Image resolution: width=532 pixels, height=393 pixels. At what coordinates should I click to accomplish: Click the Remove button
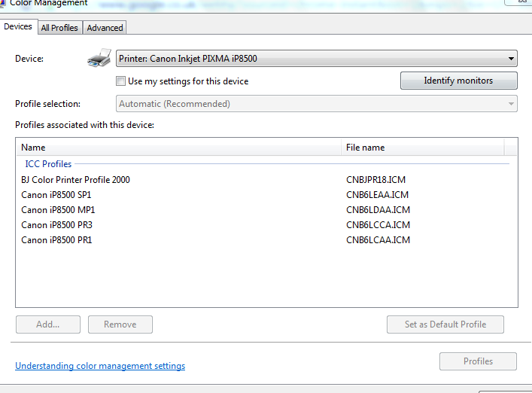click(x=120, y=324)
